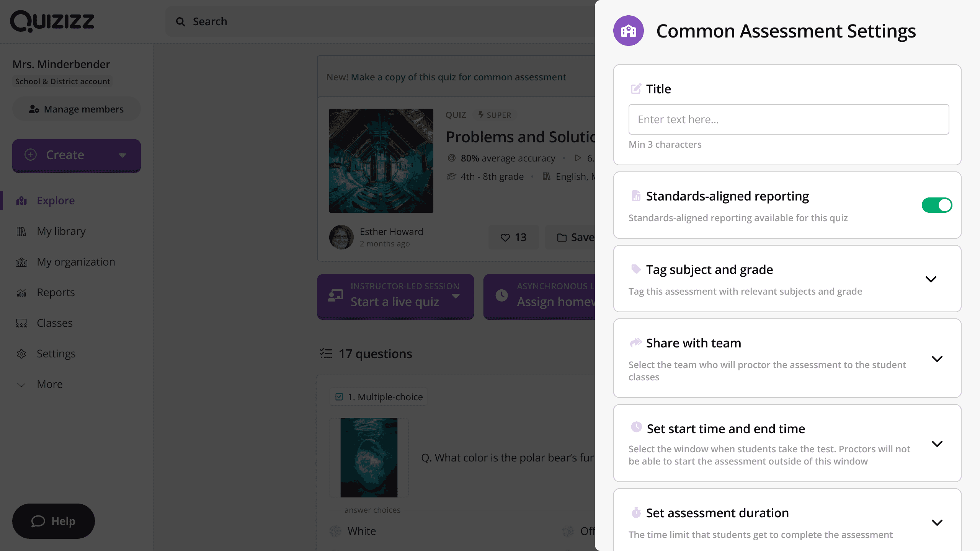
Task: Expand Tag subject and grade section
Action: click(x=931, y=279)
